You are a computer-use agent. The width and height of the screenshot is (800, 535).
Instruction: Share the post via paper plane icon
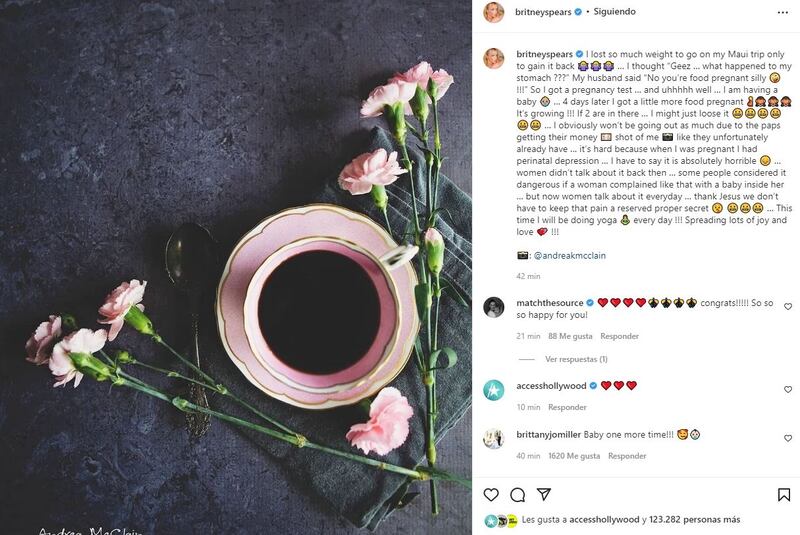point(544,494)
